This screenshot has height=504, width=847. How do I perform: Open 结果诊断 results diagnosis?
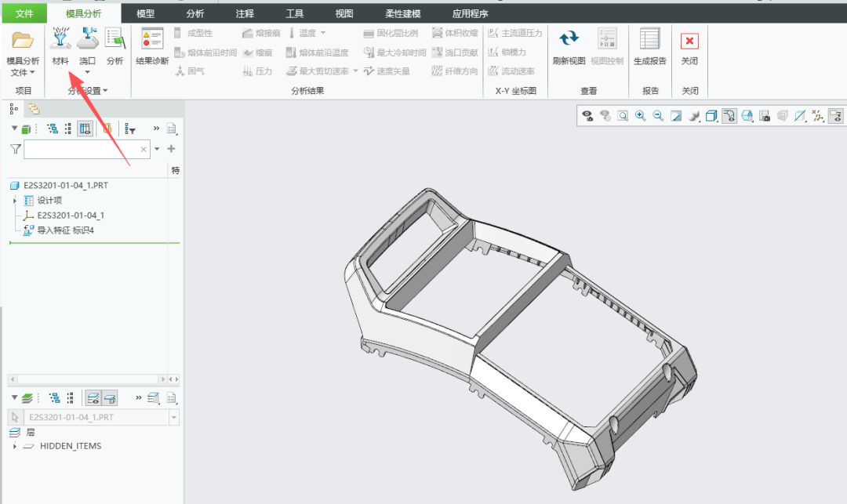click(152, 46)
